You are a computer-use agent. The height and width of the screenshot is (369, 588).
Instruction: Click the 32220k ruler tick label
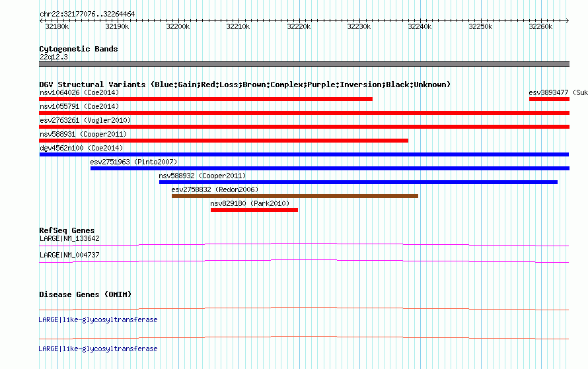(299, 26)
